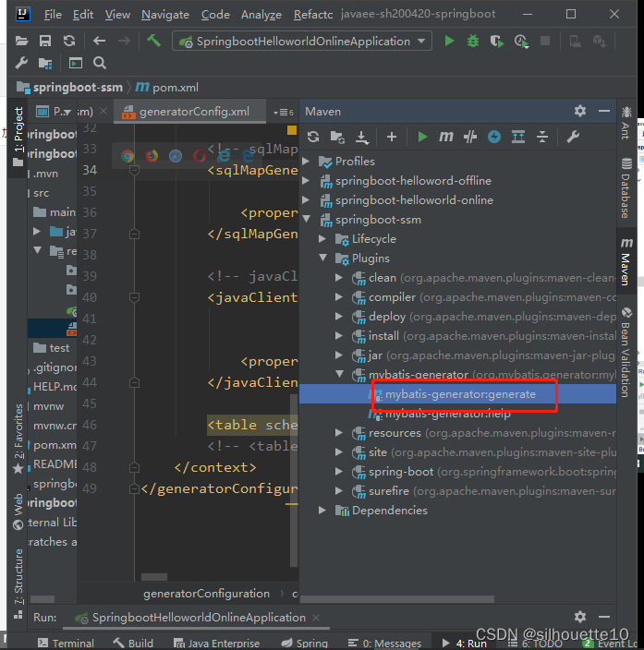Open Project Structure icon
The width and height of the screenshot is (644, 650).
pyautogui.click(x=45, y=64)
